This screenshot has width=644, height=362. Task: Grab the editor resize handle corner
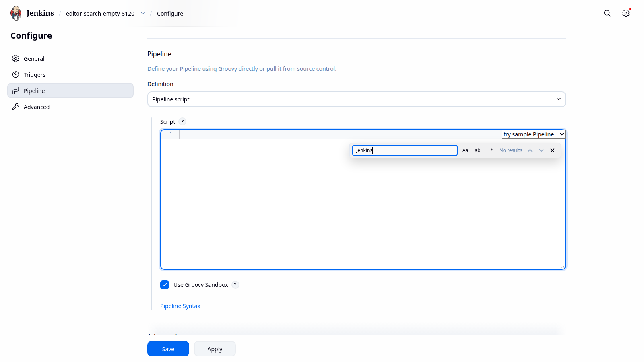[x=563, y=267]
